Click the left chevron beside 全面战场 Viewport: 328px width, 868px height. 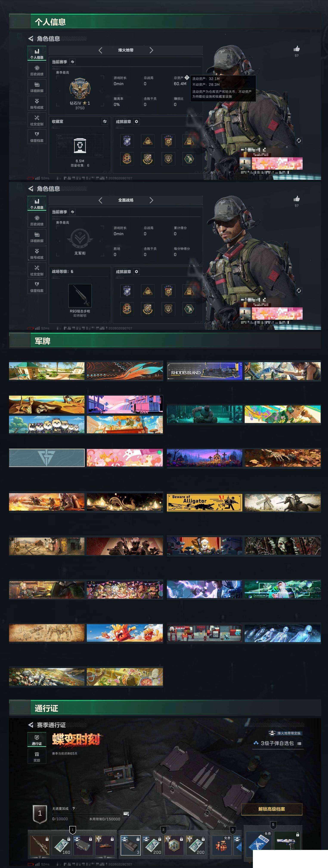point(100,200)
